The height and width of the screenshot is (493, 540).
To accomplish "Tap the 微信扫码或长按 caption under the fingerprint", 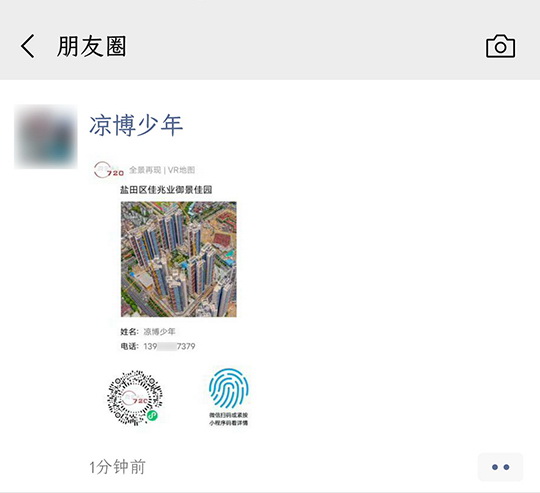I will pos(229,415).
